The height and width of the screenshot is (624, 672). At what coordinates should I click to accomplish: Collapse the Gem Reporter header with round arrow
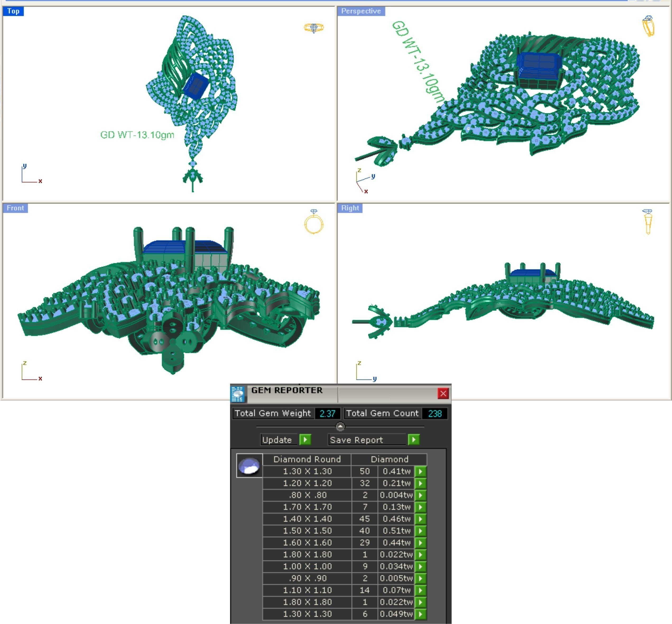point(340,426)
